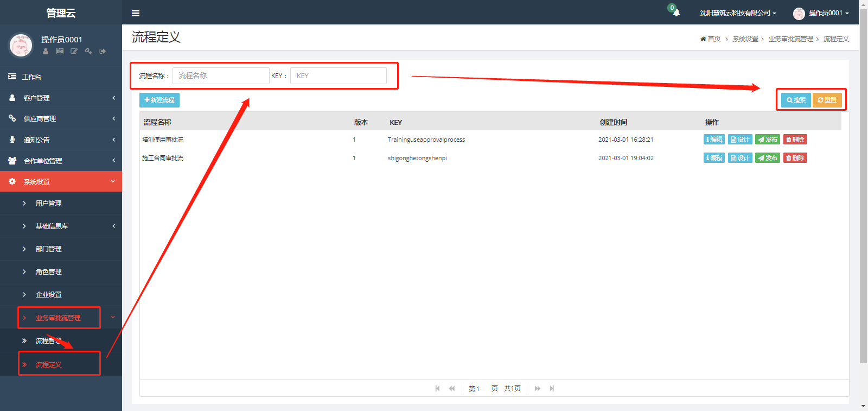
Task: Open 基础信息库 submenu item
Action: [61, 226]
